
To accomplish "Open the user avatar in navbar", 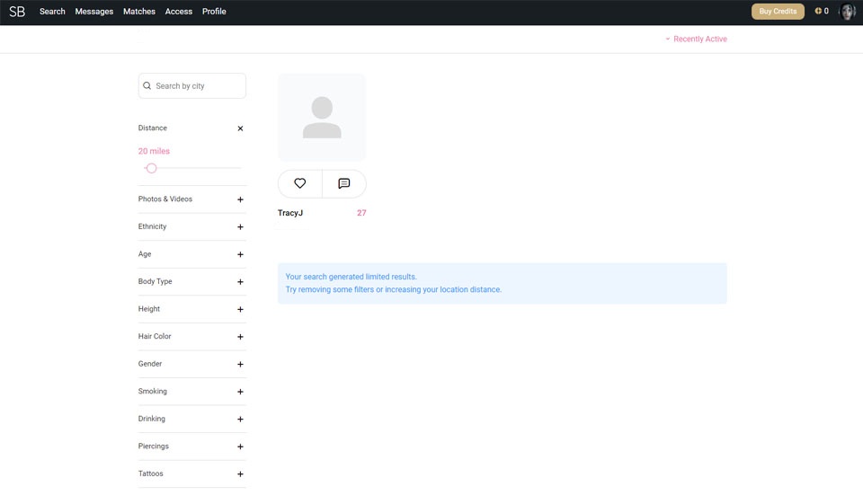I will 847,12.
